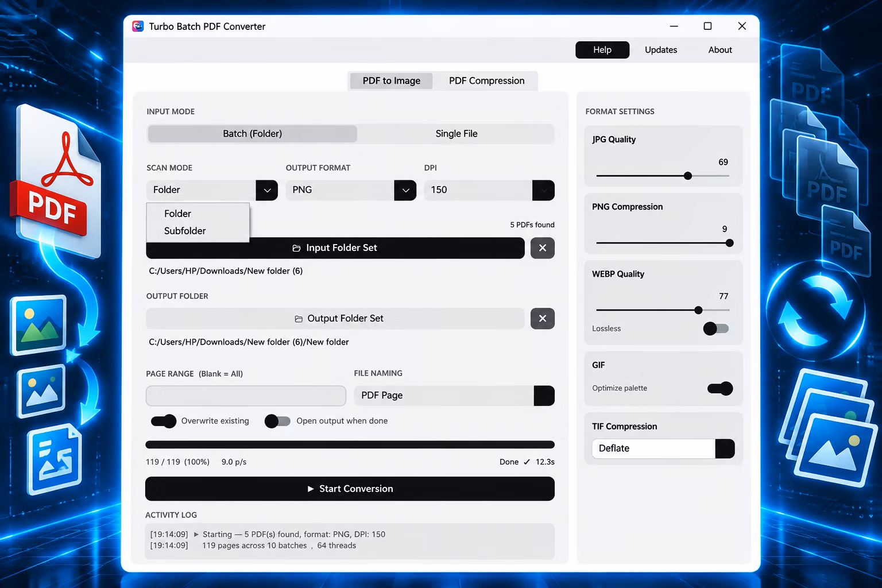The image size is (882, 588).
Task: Open Scan Mode dropdown arrow
Action: pyautogui.click(x=267, y=190)
